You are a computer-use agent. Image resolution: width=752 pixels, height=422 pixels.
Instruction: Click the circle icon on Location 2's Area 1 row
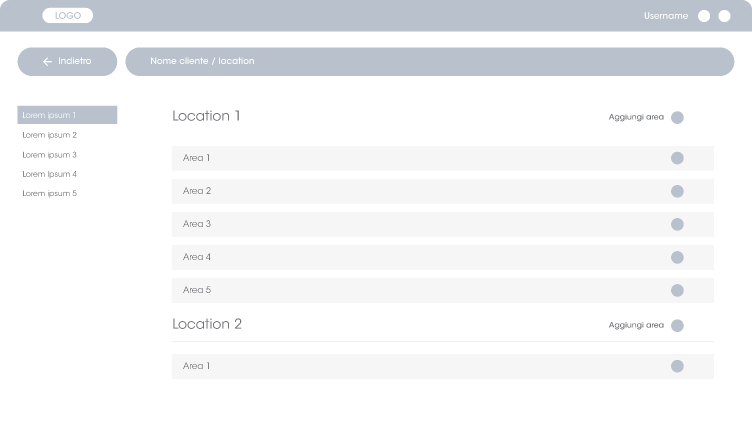677,366
